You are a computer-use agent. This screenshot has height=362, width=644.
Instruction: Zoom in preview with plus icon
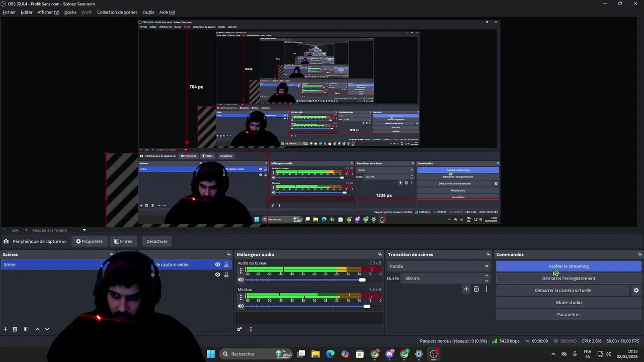tap(26, 230)
